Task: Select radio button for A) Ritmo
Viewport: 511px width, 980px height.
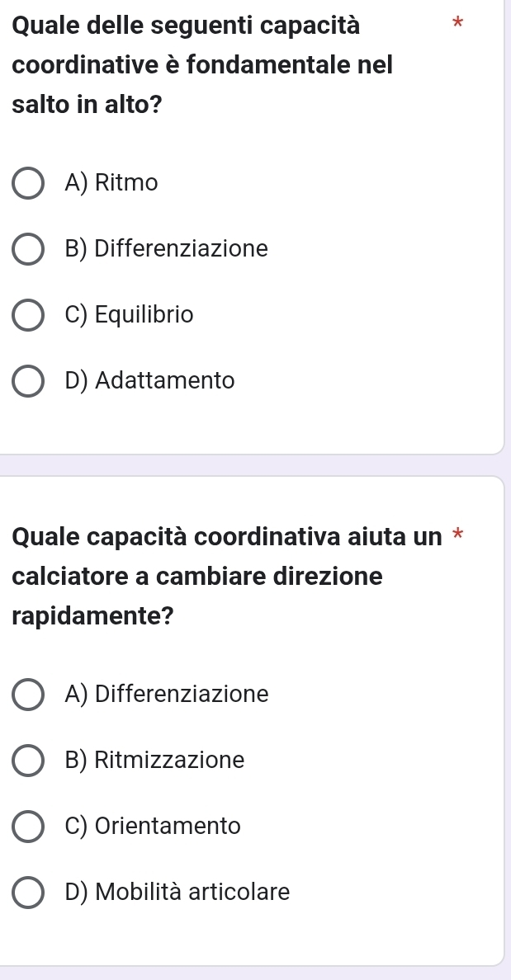Action: (x=28, y=183)
